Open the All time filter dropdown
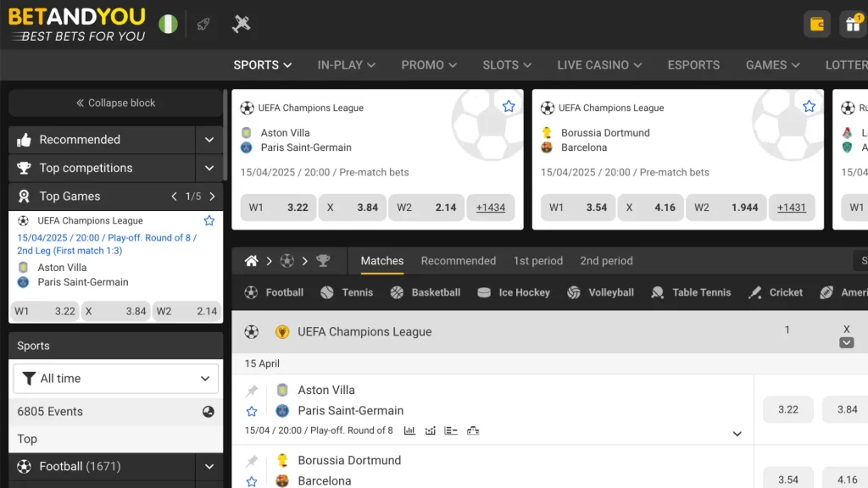 point(115,379)
